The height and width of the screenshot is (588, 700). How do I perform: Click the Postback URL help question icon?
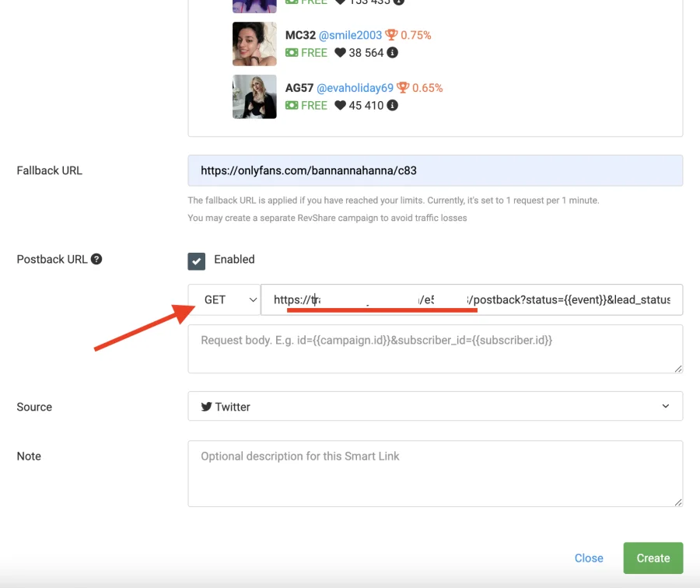tap(96, 259)
